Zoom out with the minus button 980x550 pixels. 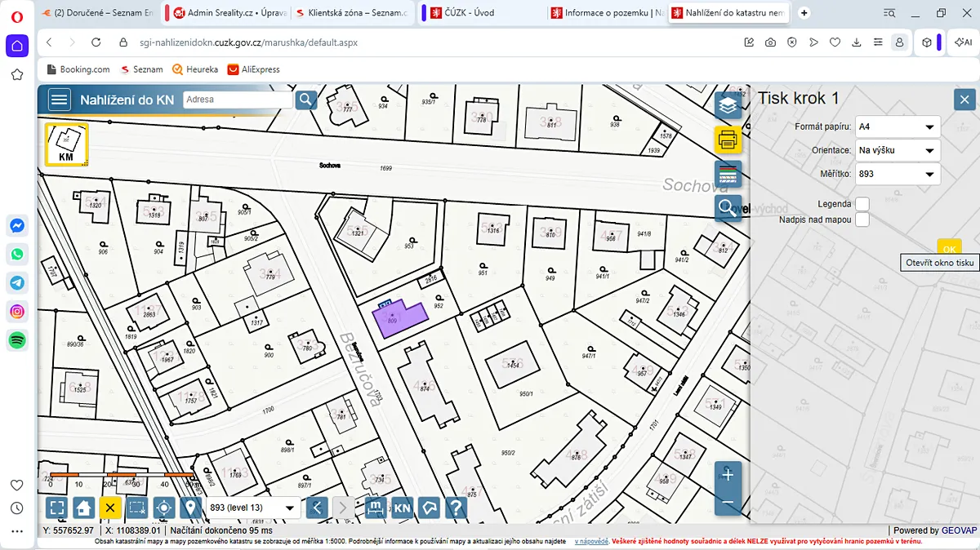(728, 502)
